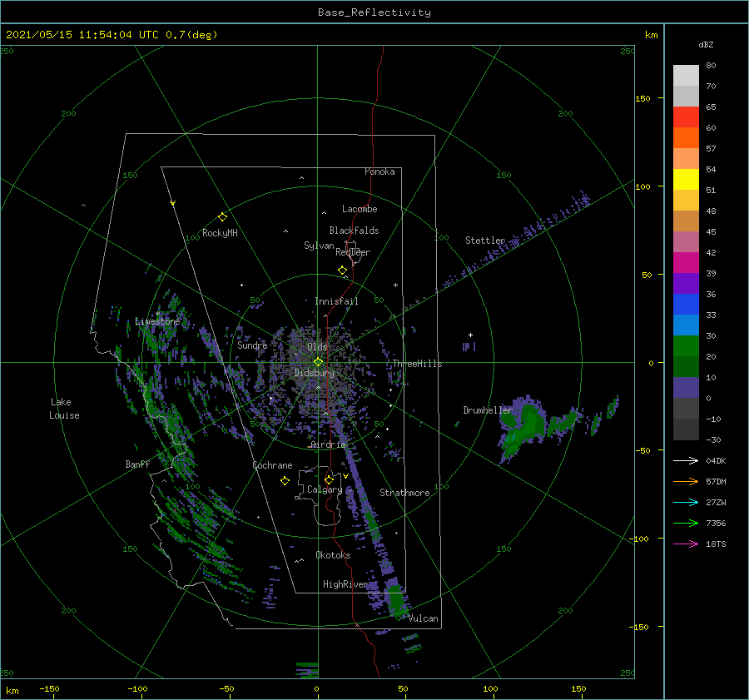749x700 pixels.
Task: Click the Base_Reflectivity title
Action: pos(374,12)
